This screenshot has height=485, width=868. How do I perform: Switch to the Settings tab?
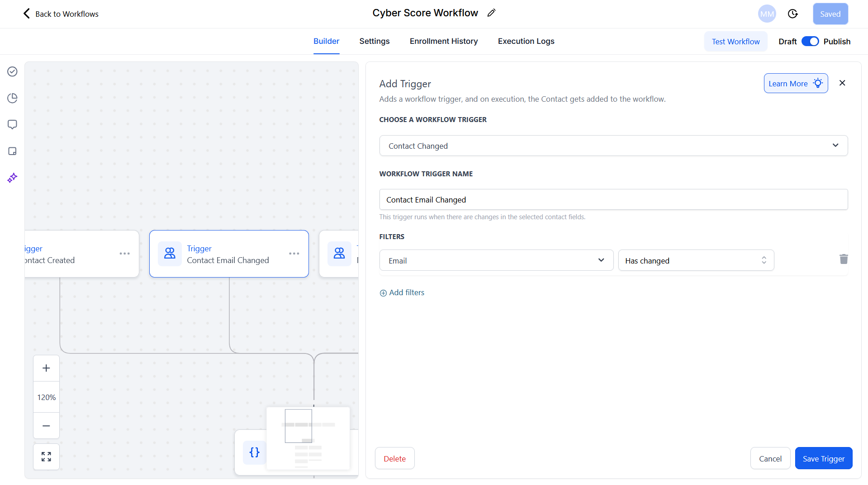[375, 41]
